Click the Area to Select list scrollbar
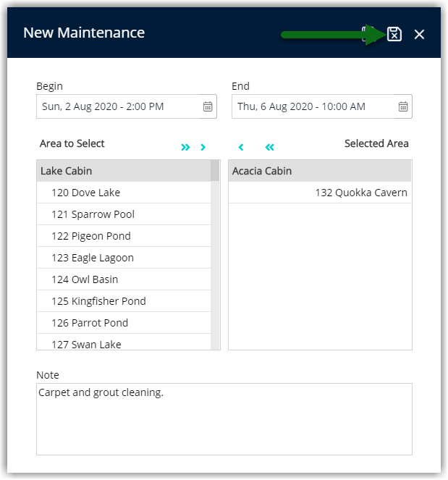448x480 pixels. [x=215, y=255]
